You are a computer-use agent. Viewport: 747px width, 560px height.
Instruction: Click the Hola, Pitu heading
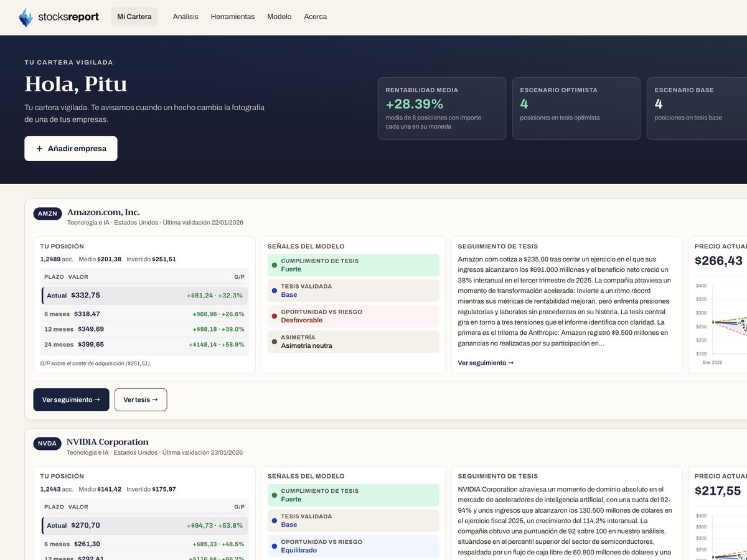[76, 84]
